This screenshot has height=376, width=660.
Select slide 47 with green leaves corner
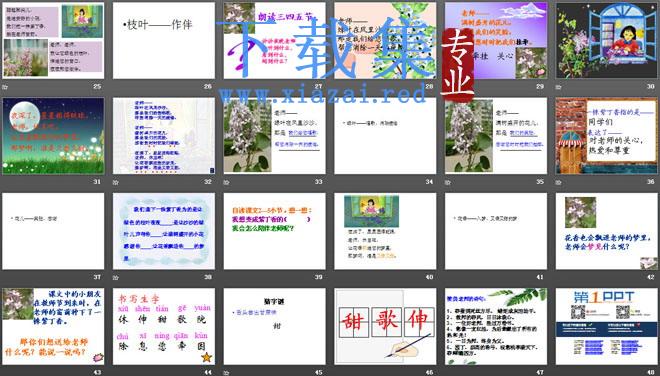tap(496, 326)
